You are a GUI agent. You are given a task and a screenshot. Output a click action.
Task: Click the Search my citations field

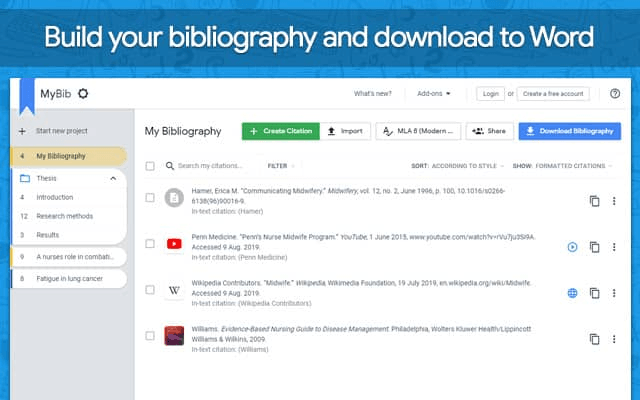(211, 166)
